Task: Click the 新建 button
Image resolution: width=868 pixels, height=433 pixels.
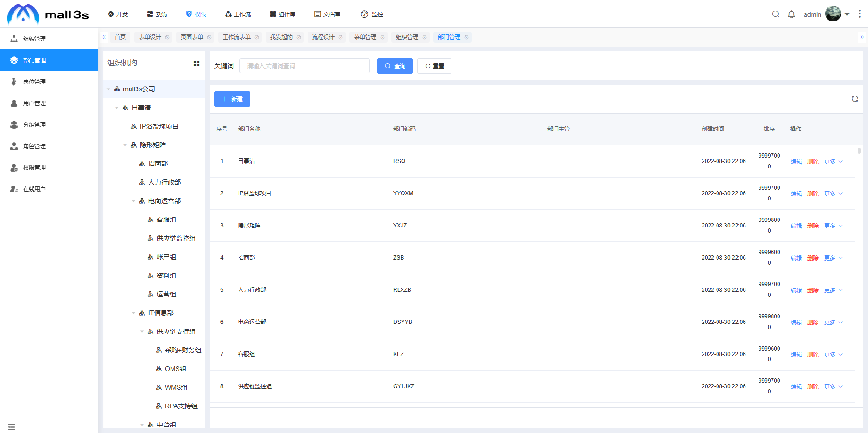Action: pos(232,99)
